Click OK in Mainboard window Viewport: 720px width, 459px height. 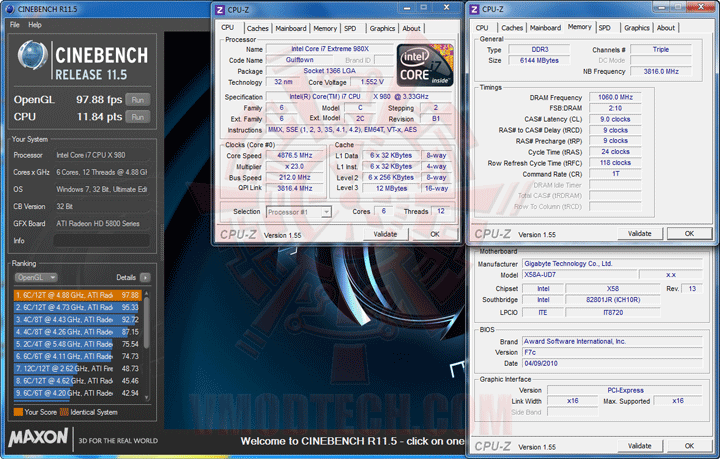[689, 446]
